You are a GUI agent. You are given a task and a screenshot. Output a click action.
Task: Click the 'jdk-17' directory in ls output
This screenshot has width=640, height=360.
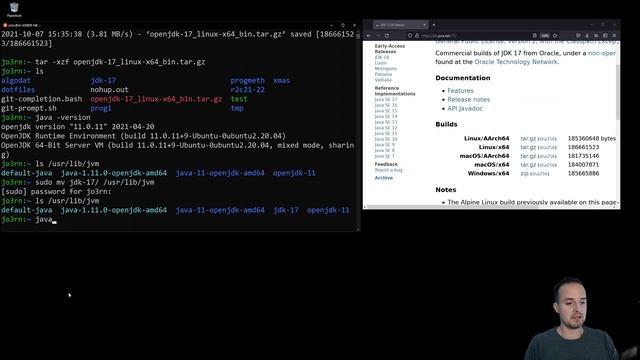[x=103, y=80]
